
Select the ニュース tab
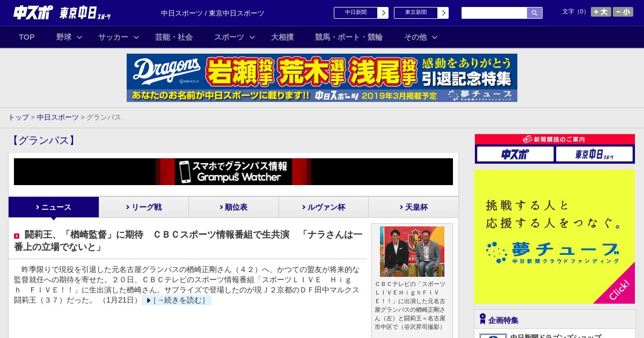(54, 207)
